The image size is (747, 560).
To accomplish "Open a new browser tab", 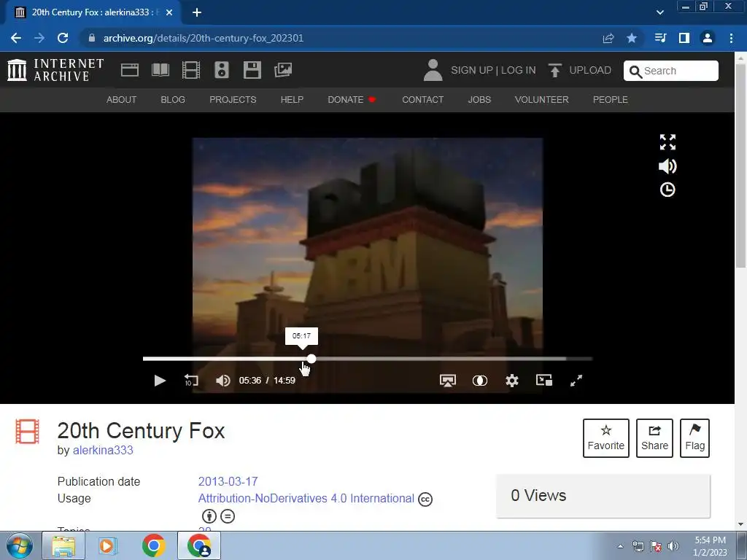I will 197,12.
